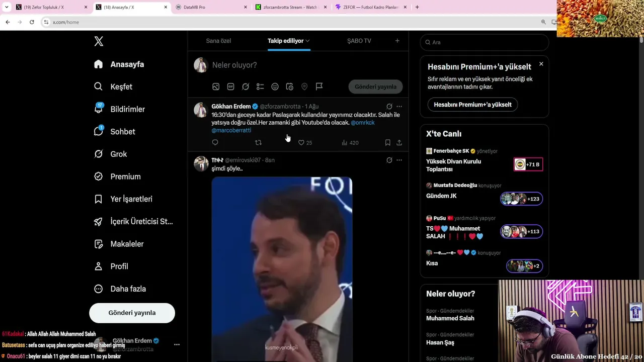Switch to the ŞABO TV tab

coord(359,41)
